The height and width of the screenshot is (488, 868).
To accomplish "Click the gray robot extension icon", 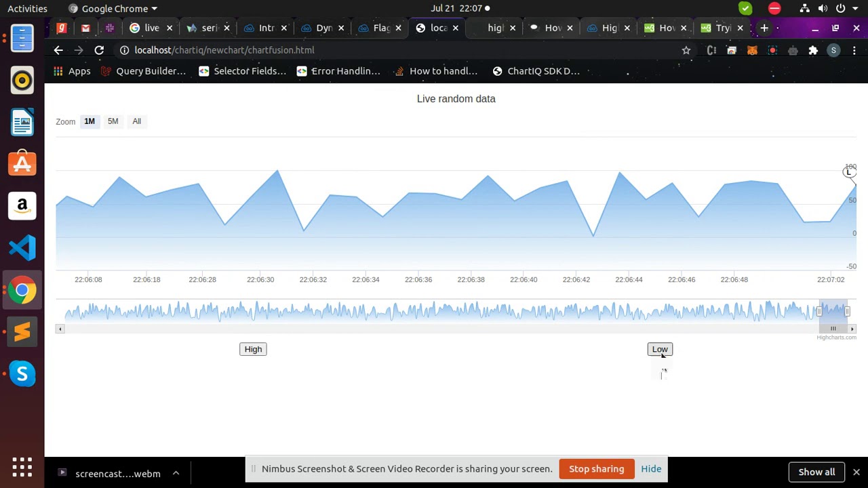I will pos(793,50).
